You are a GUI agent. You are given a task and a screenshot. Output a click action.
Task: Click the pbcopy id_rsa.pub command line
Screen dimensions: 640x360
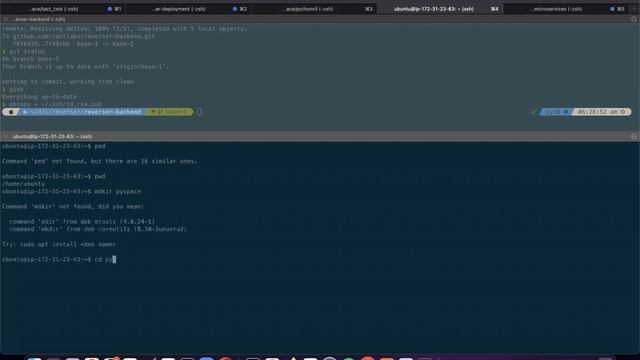[x=52, y=104]
